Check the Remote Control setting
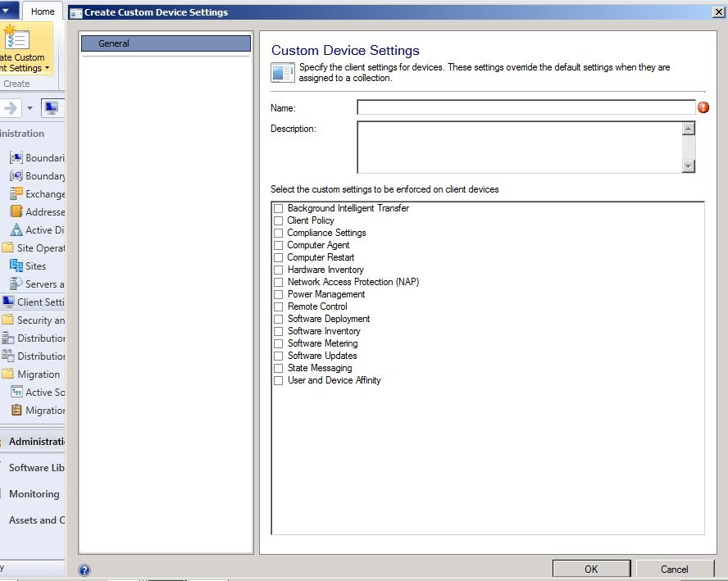The width and height of the screenshot is (728, 581). (x=278, y=306)
